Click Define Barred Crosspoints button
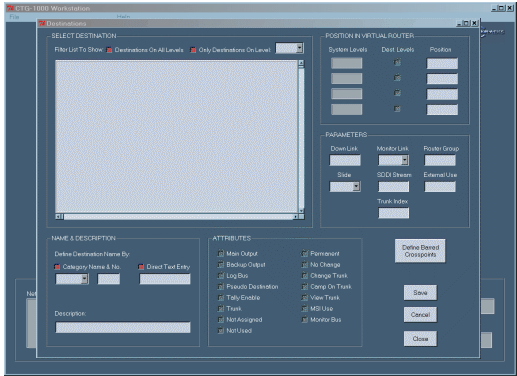The image size is (517, 376). (420, 251)
